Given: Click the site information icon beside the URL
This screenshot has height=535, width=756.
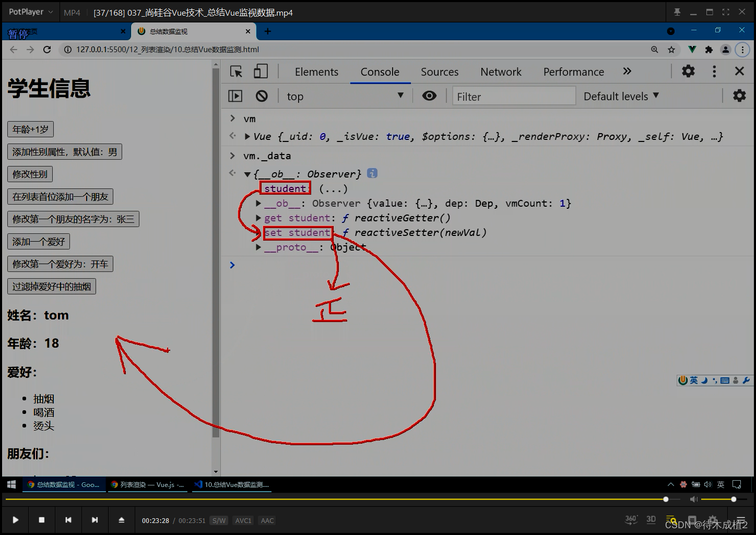Looking at the screenshot, I should (x=67, y=50).
